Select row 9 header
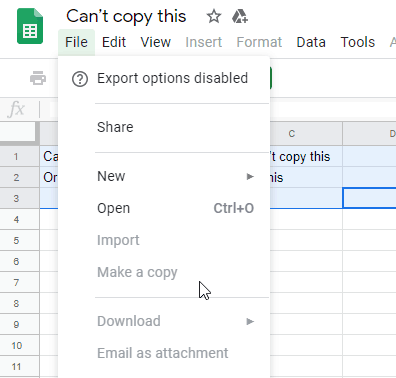 tap(20, 324)
